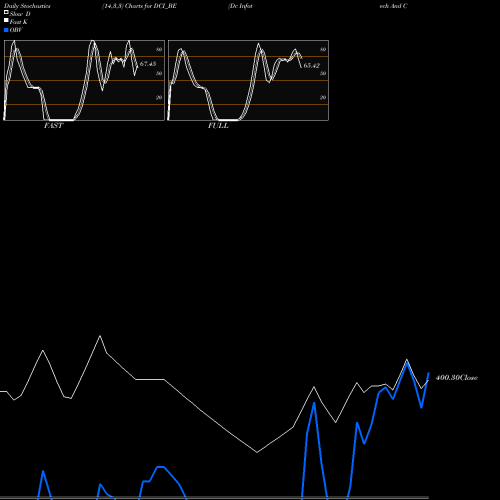Click the 50 level label in FULL chart
The height and width of the screenshot is (500, 500).
pyautogui.click(x=323, y=73)
